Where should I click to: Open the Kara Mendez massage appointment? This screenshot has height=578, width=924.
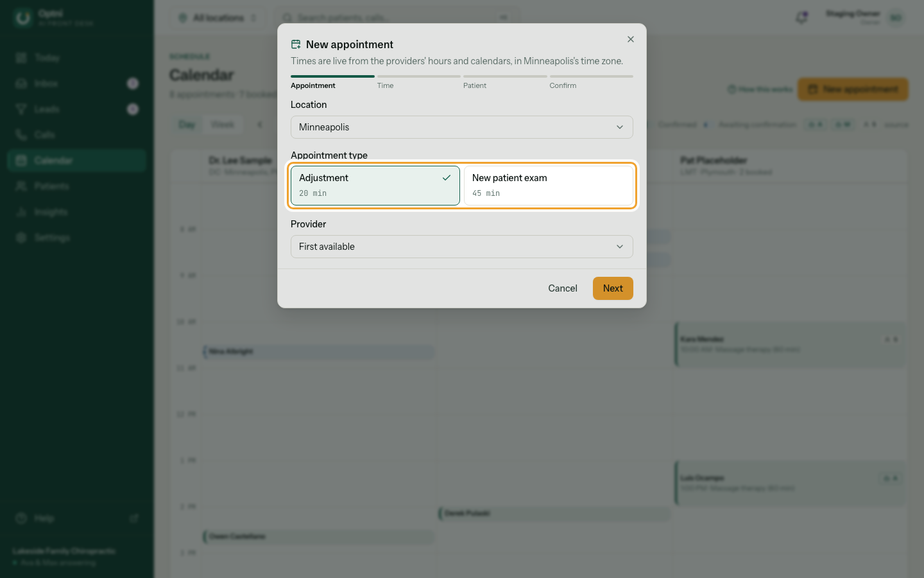pos(790,344)
